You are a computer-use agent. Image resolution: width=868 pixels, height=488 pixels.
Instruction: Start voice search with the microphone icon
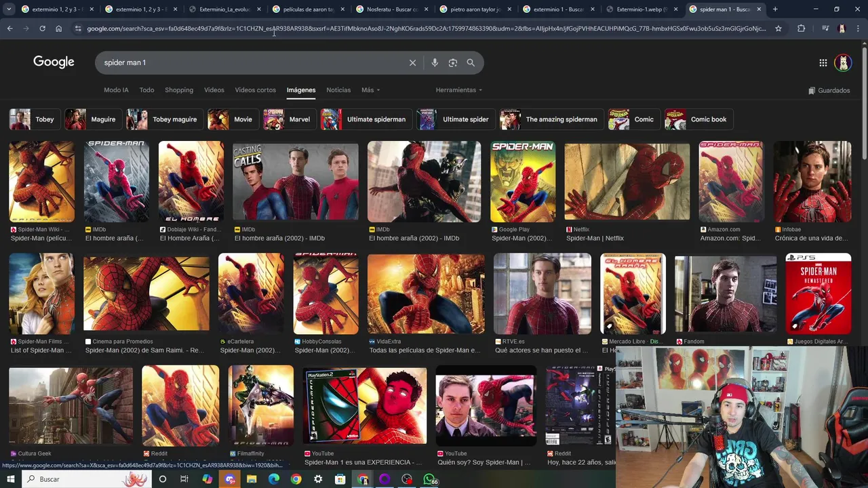pyautogui.click(x=435, y=62)
